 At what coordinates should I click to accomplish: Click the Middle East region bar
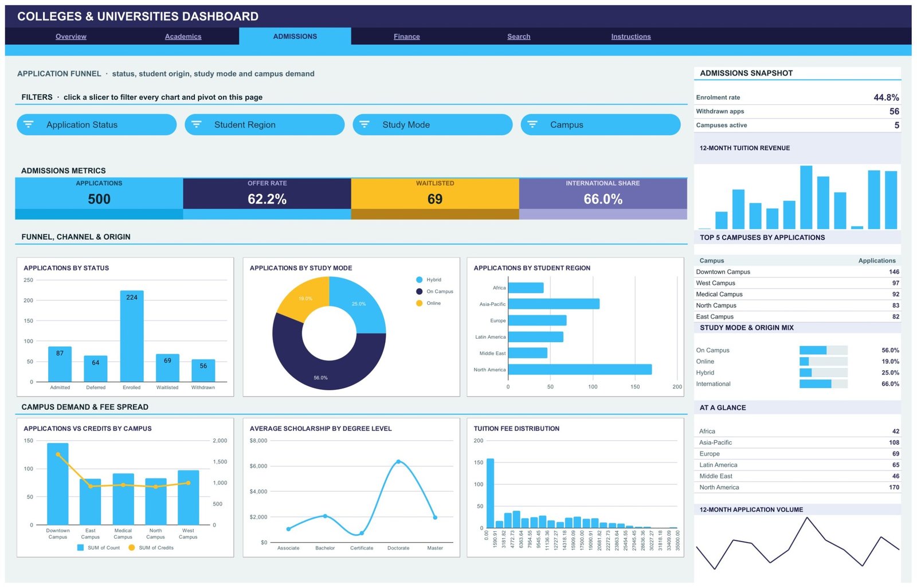point(528,353)
